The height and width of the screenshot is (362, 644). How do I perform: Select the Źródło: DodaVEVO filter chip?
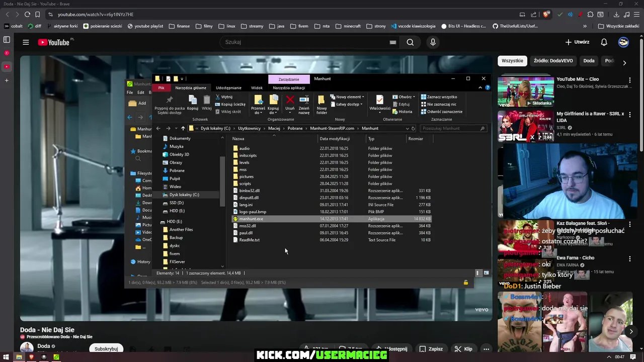[553, 61]
